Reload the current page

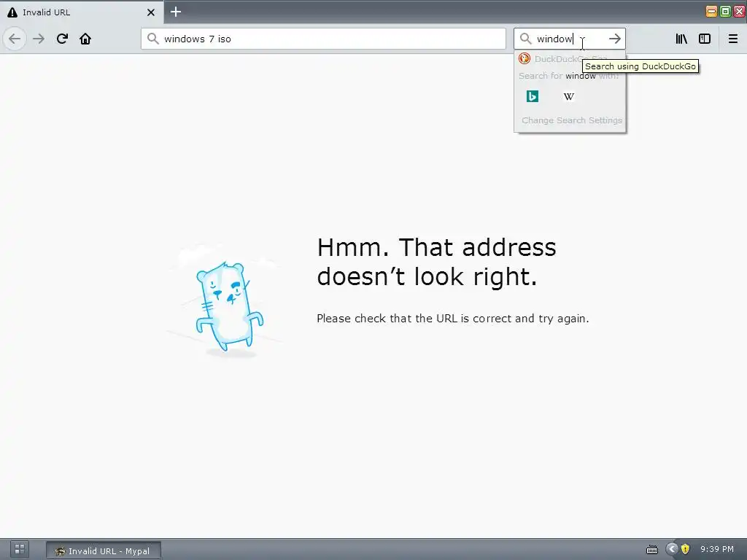62,39
